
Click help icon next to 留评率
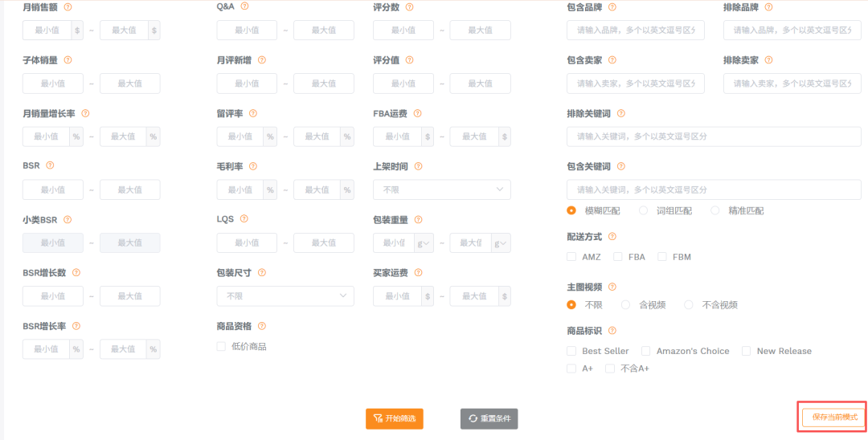pos(253,112)
